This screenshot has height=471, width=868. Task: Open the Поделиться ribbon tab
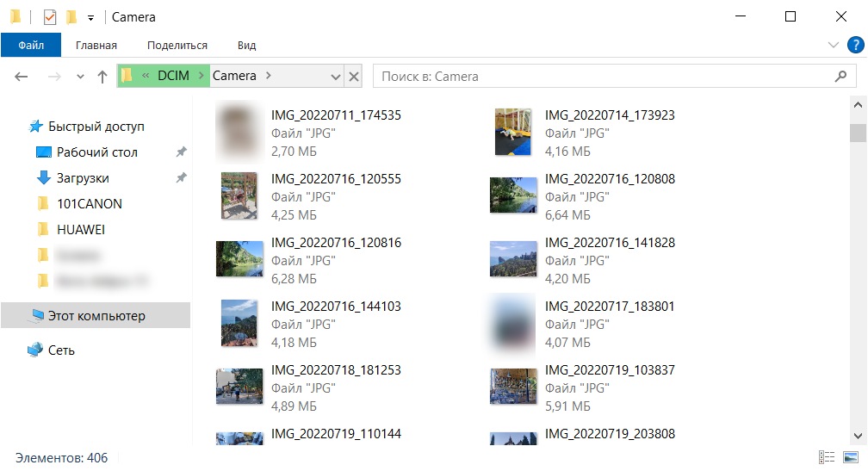[x=177, y=45]
